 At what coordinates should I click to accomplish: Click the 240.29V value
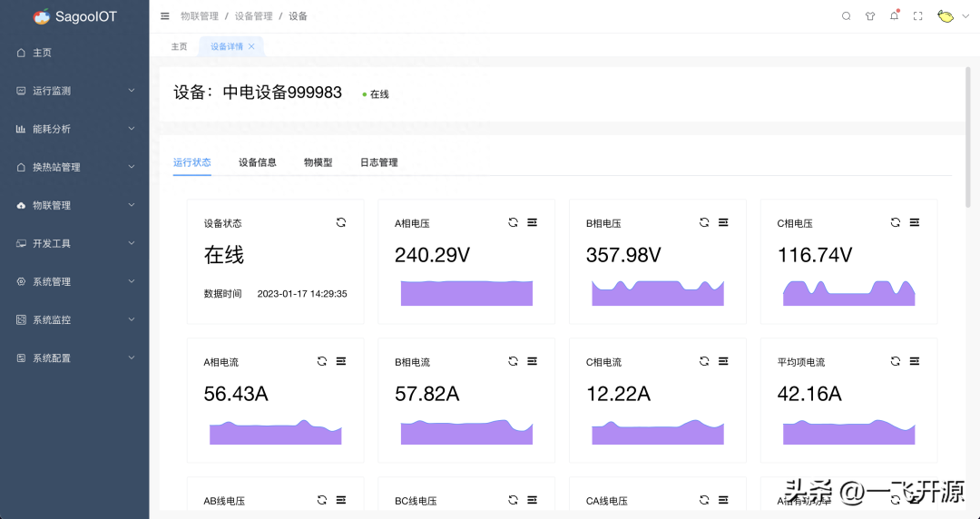pos(433,255)
